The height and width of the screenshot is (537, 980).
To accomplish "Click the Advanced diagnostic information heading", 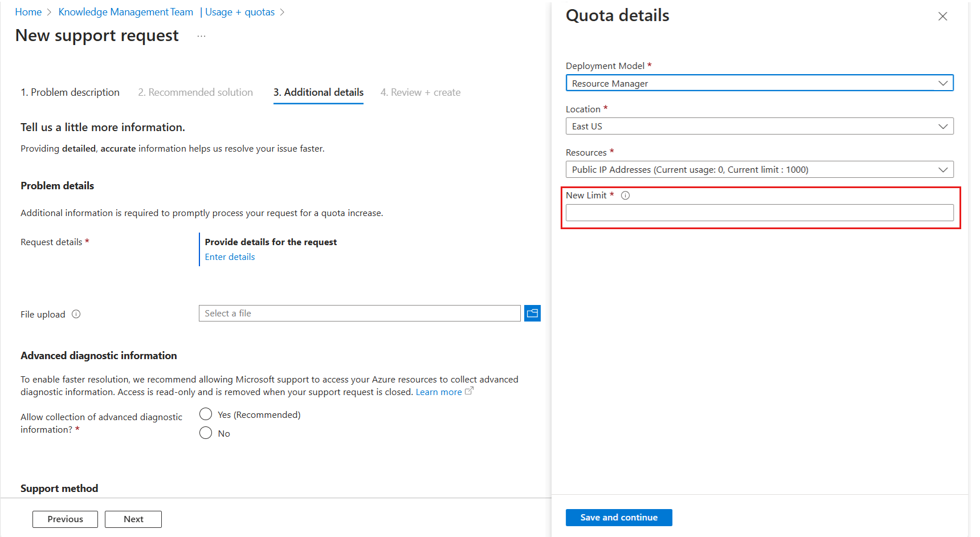I will [x=99, y=356].
